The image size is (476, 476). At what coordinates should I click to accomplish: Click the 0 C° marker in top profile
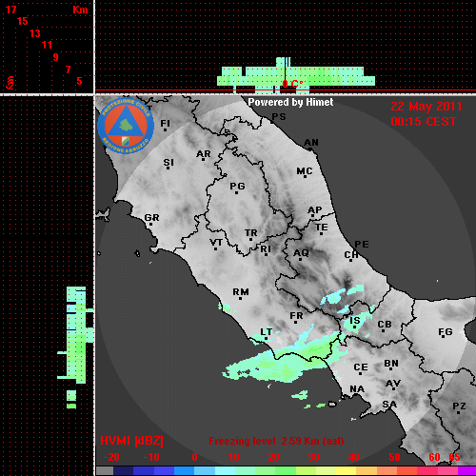(x=292, y=84)
